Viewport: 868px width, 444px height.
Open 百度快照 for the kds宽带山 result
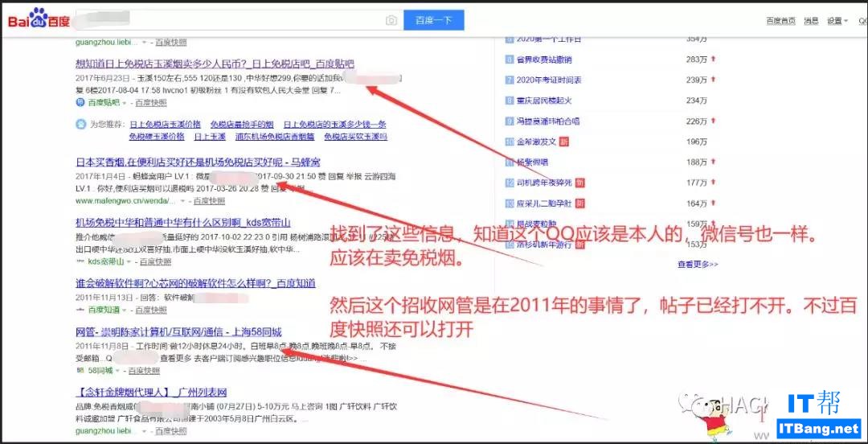[155, 261]
